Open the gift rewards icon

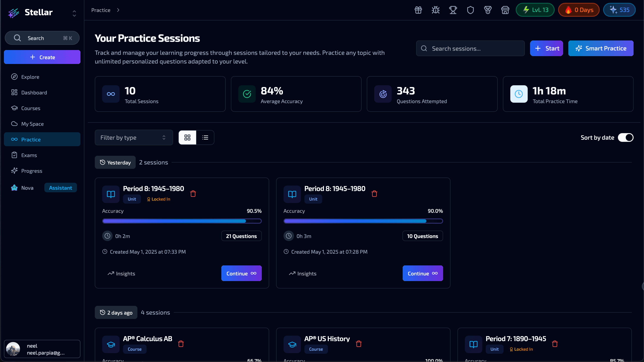(x=418, y=10)
